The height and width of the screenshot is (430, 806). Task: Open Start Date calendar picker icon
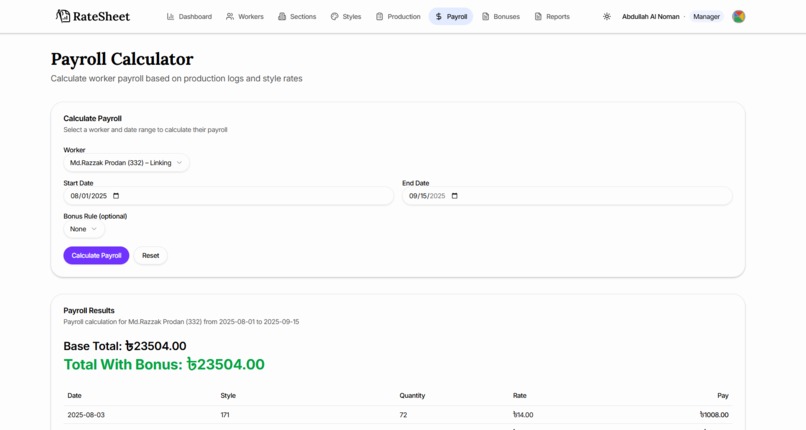116,196
